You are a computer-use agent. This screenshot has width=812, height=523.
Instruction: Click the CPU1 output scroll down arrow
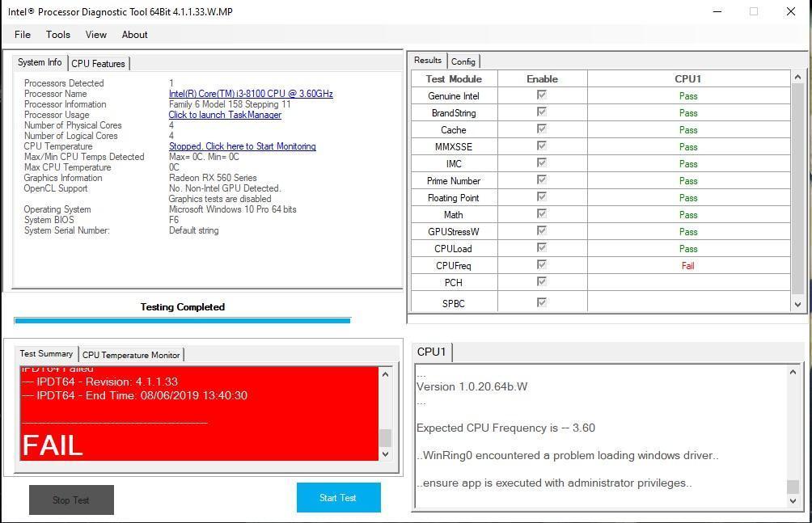(793, 500)
